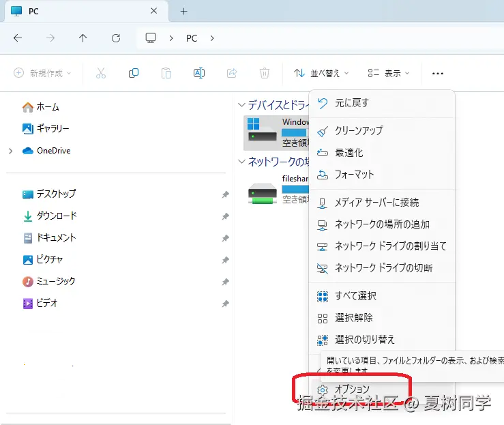Click PC in the address bar
This screenshot has height=425, width=504.
192,38
